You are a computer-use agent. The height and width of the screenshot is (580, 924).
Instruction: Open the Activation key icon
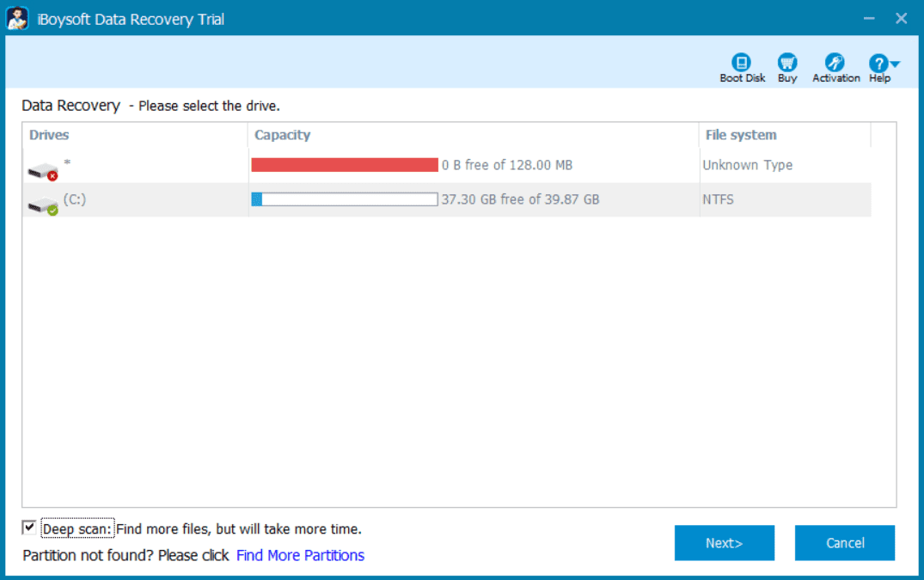click(x=835, y=63)
